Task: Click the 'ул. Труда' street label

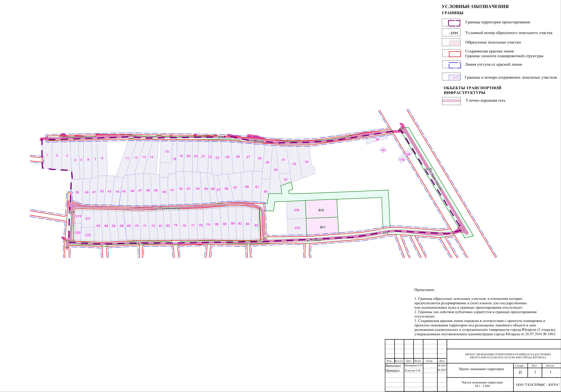Action: tap(257, 141)
